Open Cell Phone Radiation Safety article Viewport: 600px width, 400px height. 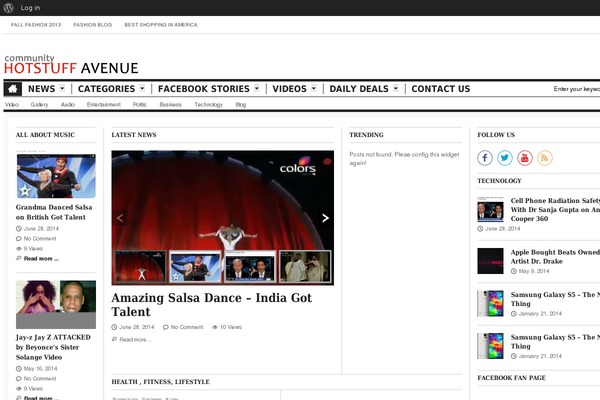pyautogui.click(x=555, y=209)
